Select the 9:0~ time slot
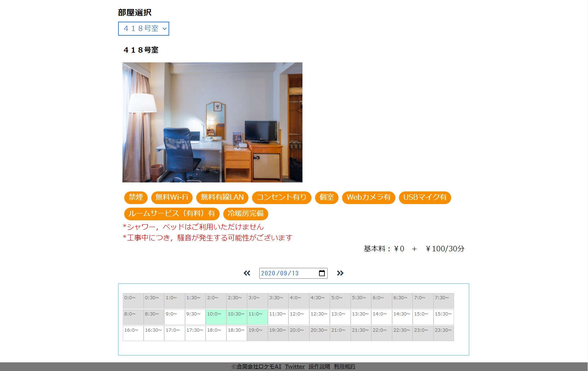This screenshot has width=588, height=371. tap(175, 317)
